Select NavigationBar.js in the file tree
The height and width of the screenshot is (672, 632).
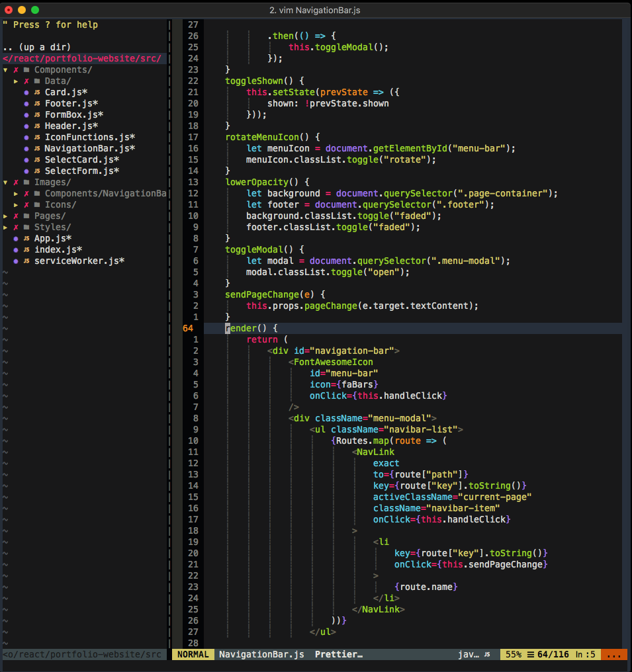coord(89,148)
